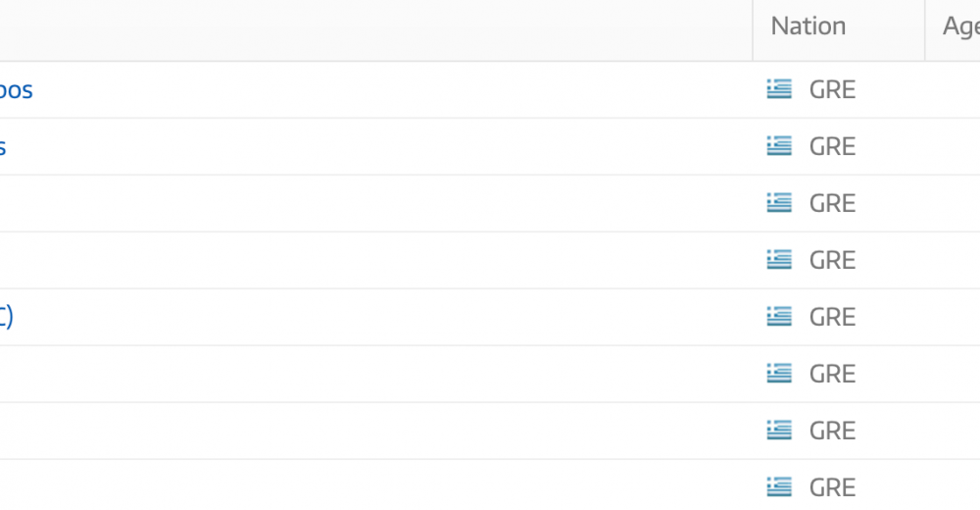Sort table by Age column header
The image size is (980, 510).
961,26
